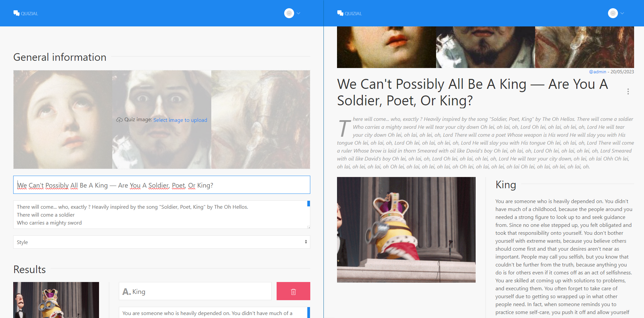
Task: Focus the quiz title input field
Action: [162, 185]
